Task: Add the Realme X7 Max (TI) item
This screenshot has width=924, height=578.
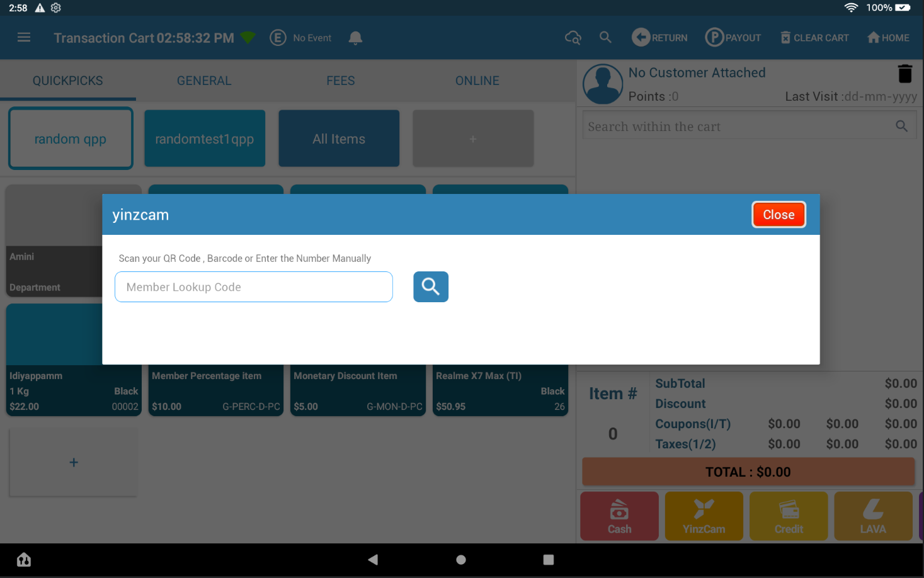Action: click(500, 390)
